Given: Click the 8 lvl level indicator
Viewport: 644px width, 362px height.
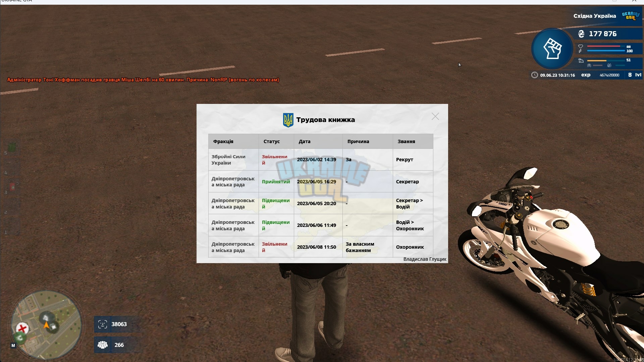Looking at the screenshot, I should tap(635, 75).
